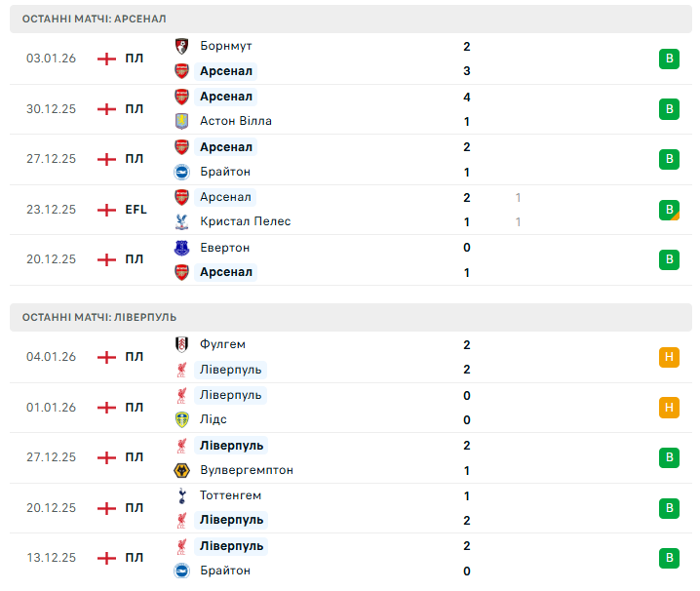The width and height of the screenshot is (700, 591).
Task: Click the Everton club crest icon
Action: 181,248
